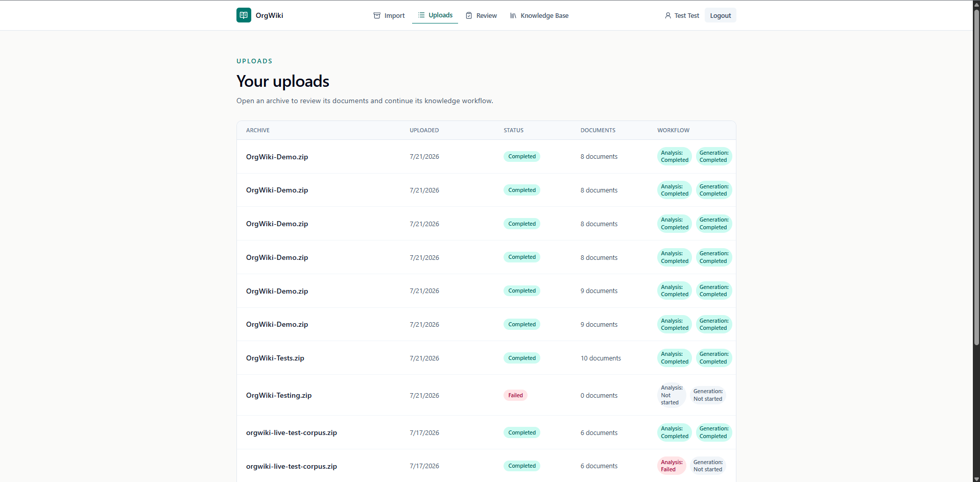Open the Import tab
Image resolution: width=980 pixels, height=482 pixels.
pyautogui.click(x=389, y=16)
